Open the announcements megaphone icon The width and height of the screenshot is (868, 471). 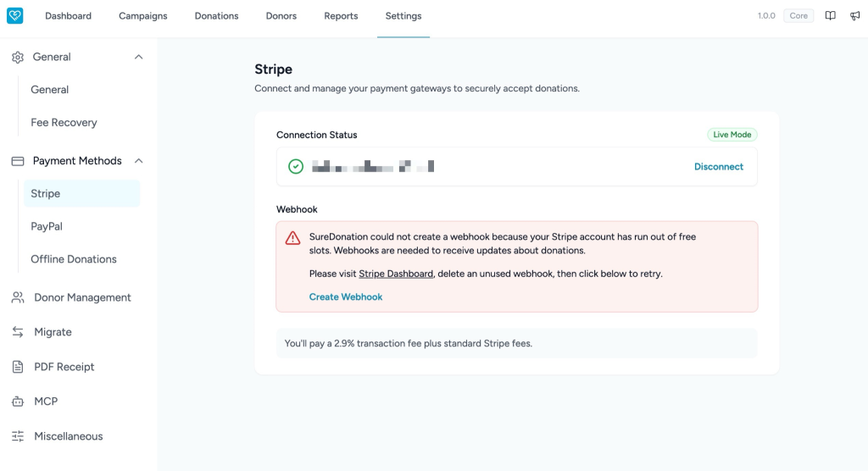point(854,15)
